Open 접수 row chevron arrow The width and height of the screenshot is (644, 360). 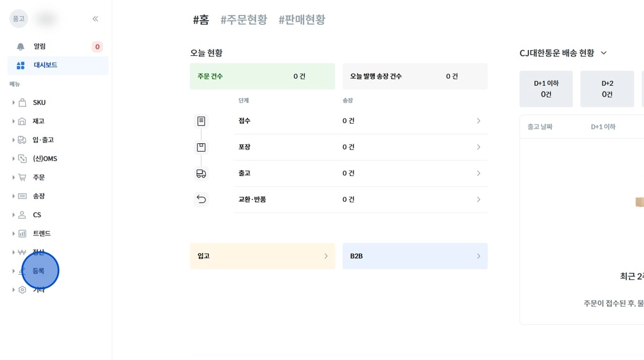click(478, 121)
